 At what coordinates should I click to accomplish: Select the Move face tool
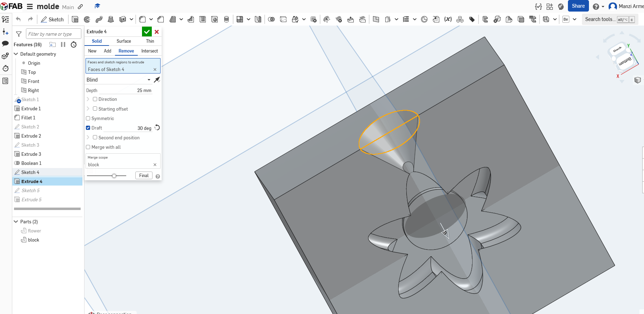pyautogui.click(x=351, y=19)
